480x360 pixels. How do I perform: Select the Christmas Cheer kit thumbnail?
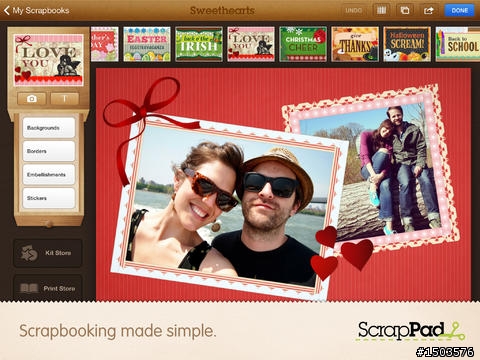pyautogui.click(x=303, y=44)
